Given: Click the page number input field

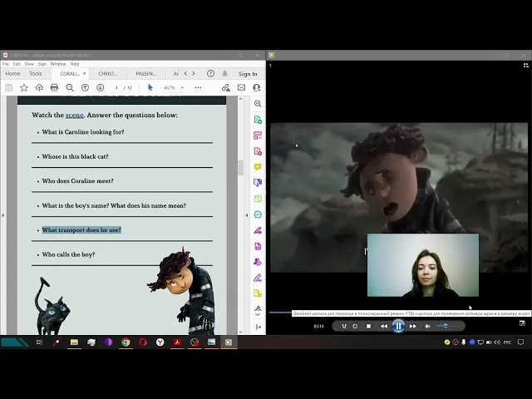Looking at the screenshot, I should [x=116, y=87].
